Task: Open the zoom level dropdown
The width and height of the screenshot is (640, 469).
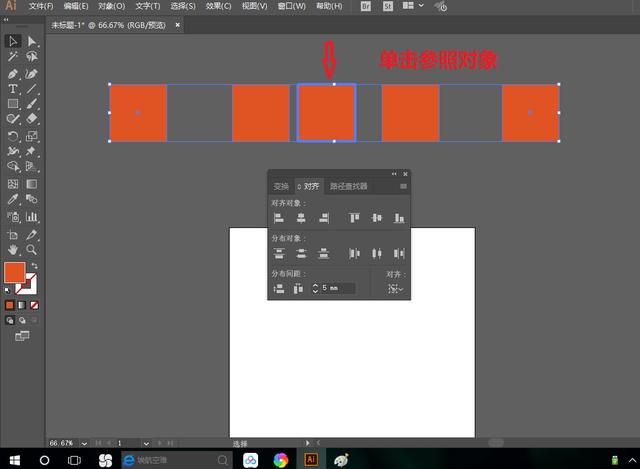Action: point(84,443)
